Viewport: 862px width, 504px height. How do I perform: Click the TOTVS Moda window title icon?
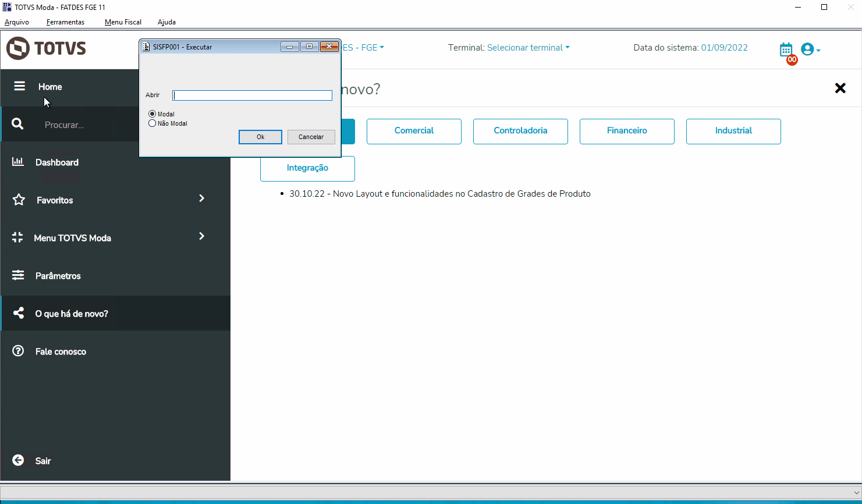[x=7, y=7]
